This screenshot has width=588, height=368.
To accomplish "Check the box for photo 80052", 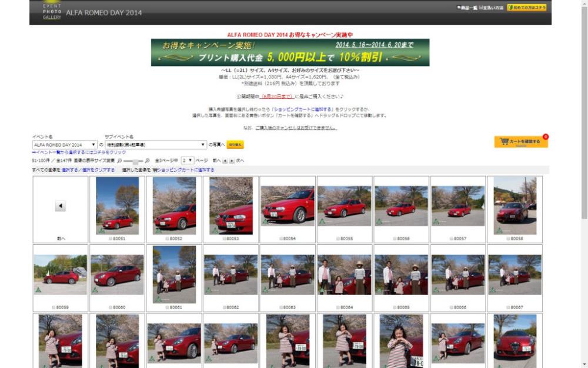I will click(x=167, y=239).
